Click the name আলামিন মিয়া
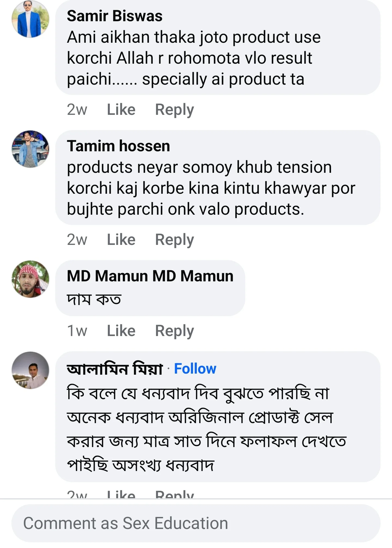The width and height of the screenshot is (392, 548). point(114,369)
